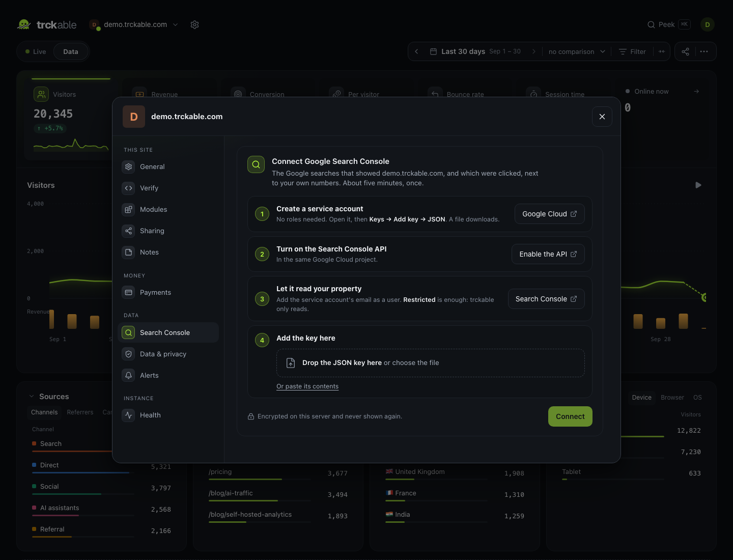Open the Verify section
733x560 pixels.
pyautogui.click(x=168, y=188)
